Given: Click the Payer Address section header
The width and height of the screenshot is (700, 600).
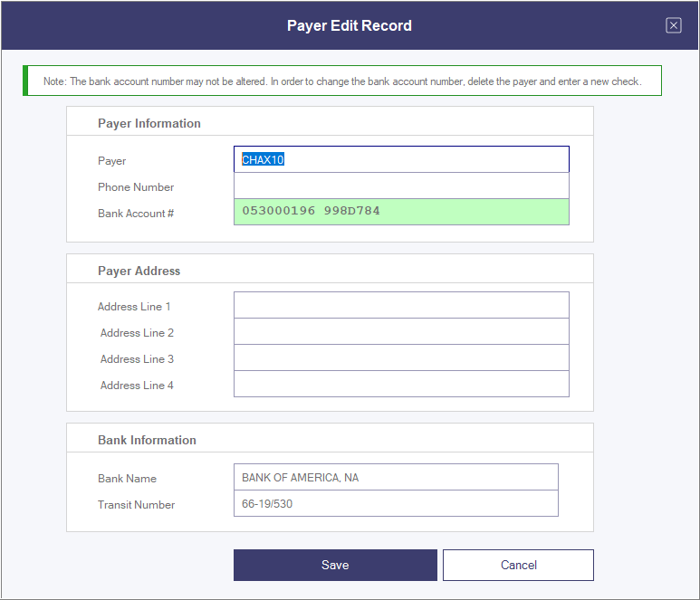Looking at the screenshot, I should coord(139,271).
